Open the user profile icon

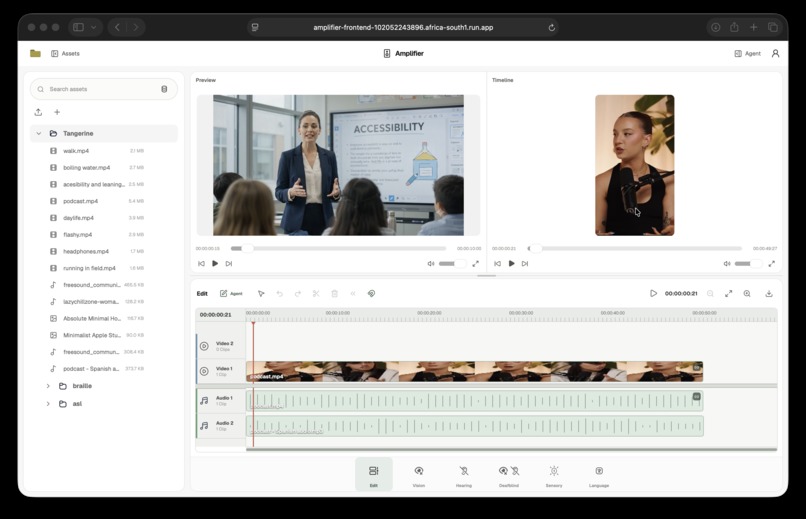[x=775, y=53]
